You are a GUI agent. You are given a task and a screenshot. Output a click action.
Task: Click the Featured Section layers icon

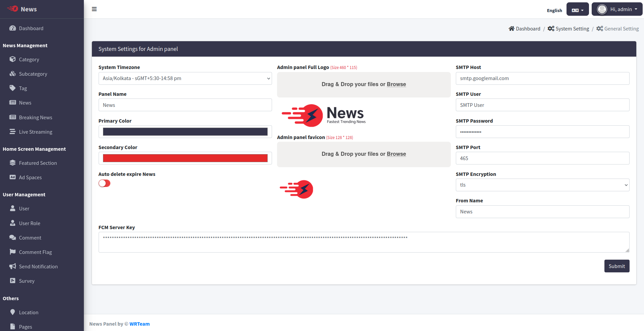pos(13,163)
